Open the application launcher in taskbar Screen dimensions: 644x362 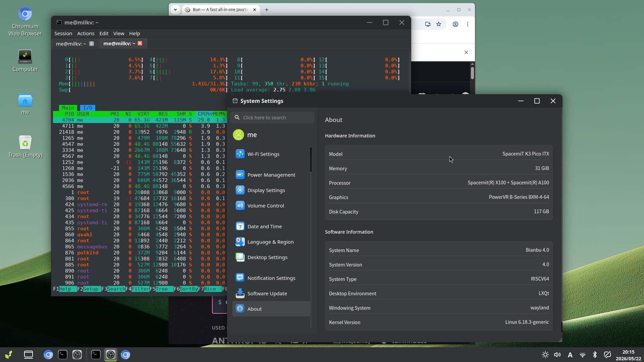[x=9, y=355]
